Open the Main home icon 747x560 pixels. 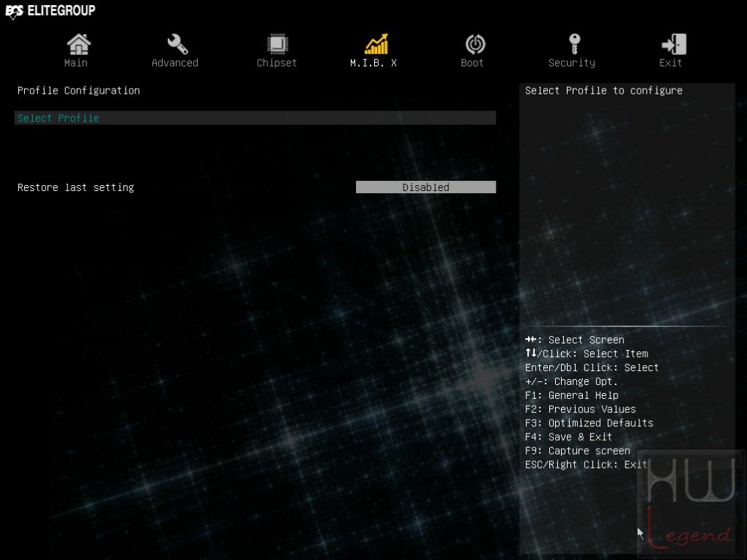point(78,44)
